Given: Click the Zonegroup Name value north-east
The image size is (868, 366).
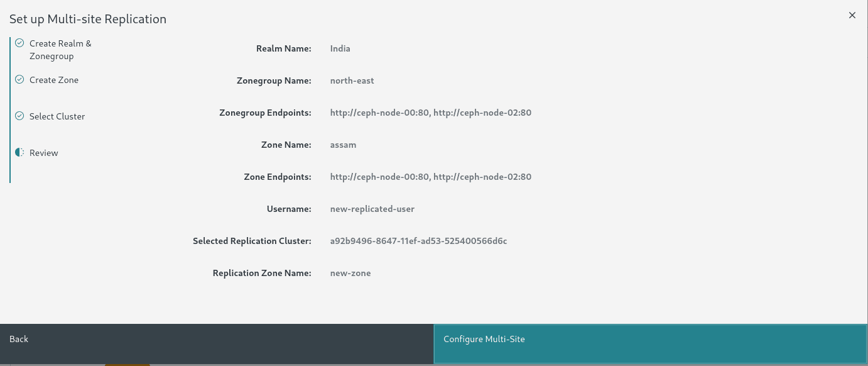Looking at the screenshot, I should [352, 80].
